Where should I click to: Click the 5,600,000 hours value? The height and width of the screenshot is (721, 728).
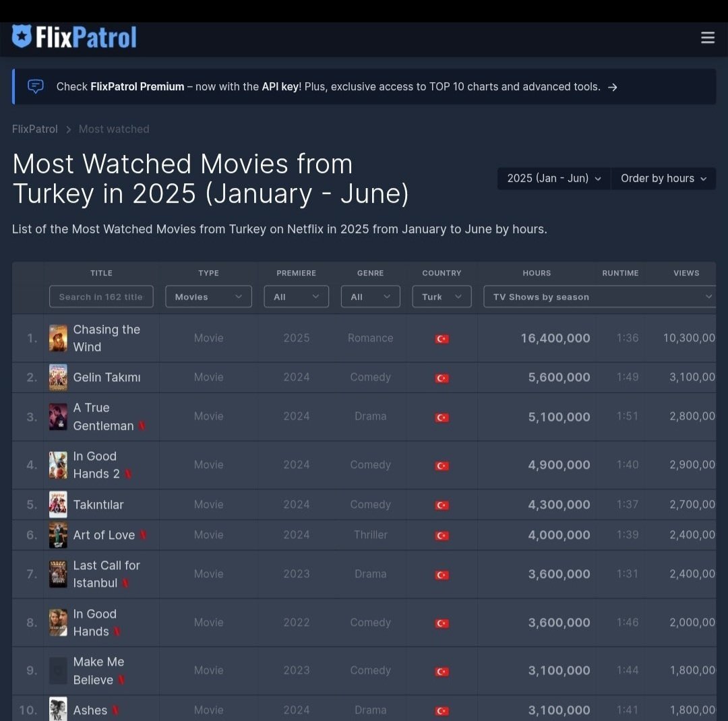tap(559, 377)
